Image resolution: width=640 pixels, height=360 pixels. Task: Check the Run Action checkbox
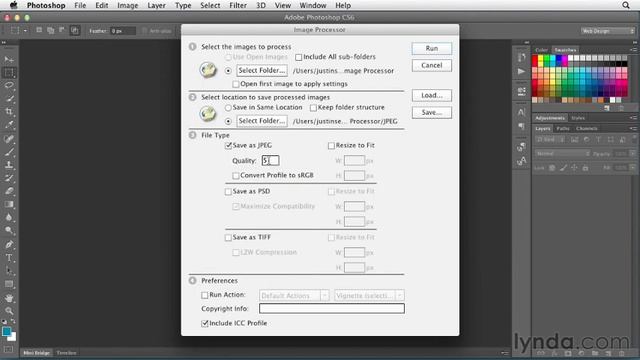[x=204, y=295]
